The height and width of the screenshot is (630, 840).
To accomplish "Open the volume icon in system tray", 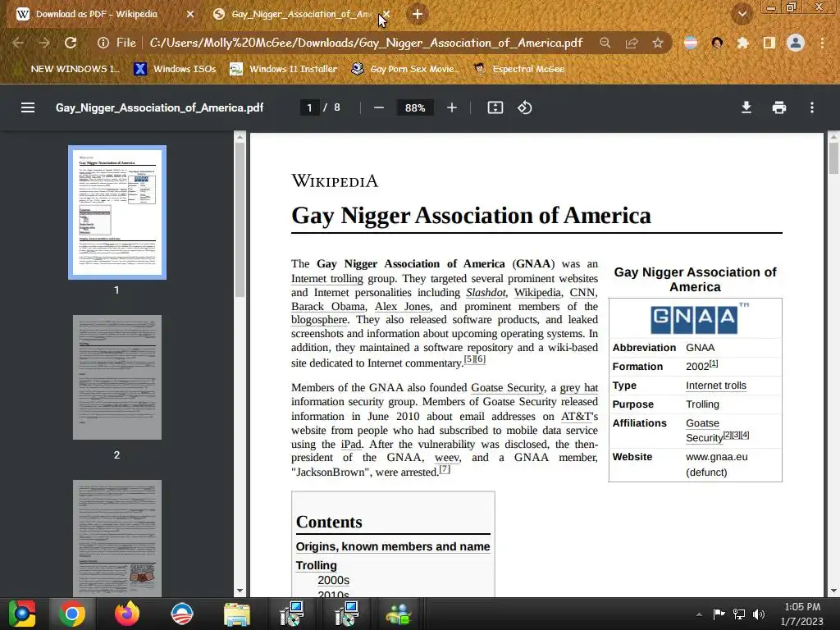I will tap(759, 614).
